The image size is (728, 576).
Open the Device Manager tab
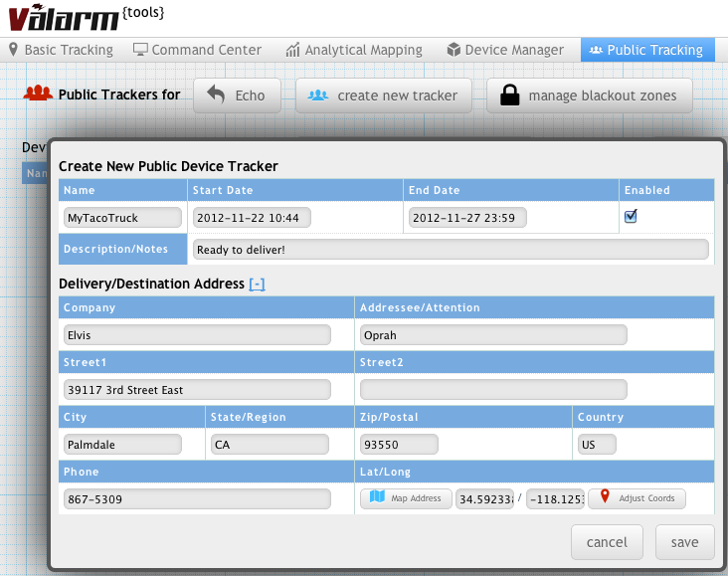tap(505, 50)
